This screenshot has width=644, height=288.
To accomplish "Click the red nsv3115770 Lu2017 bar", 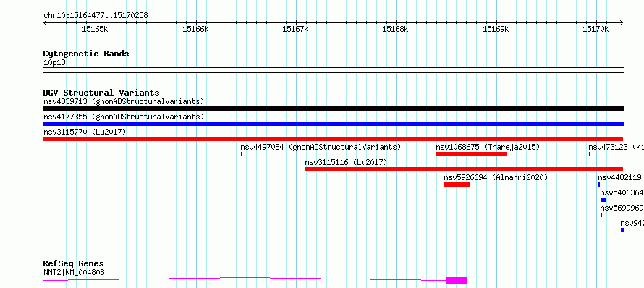I will [x=333, y=139].
